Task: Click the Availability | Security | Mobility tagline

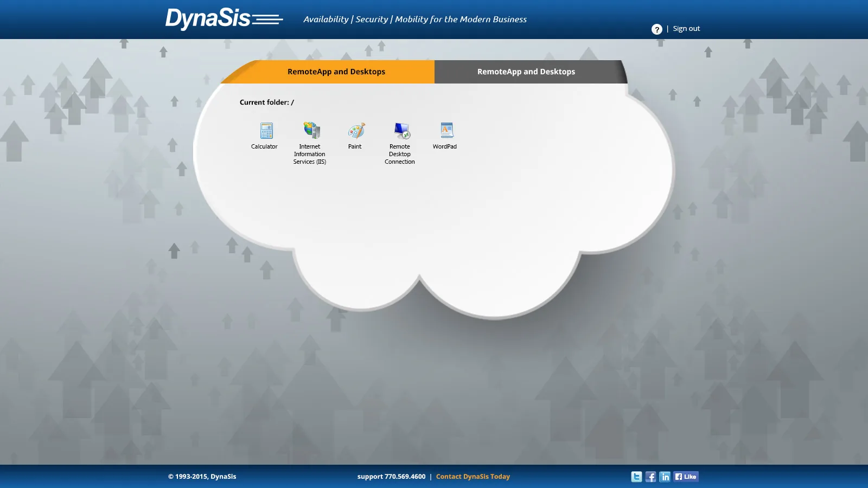Action: (415, 20)
